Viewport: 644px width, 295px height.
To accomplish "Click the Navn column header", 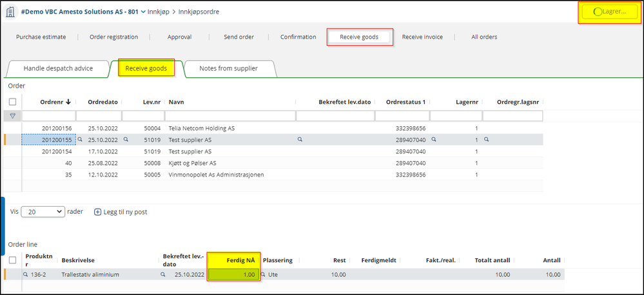I will pyautogui.click(x=176, y=102).
